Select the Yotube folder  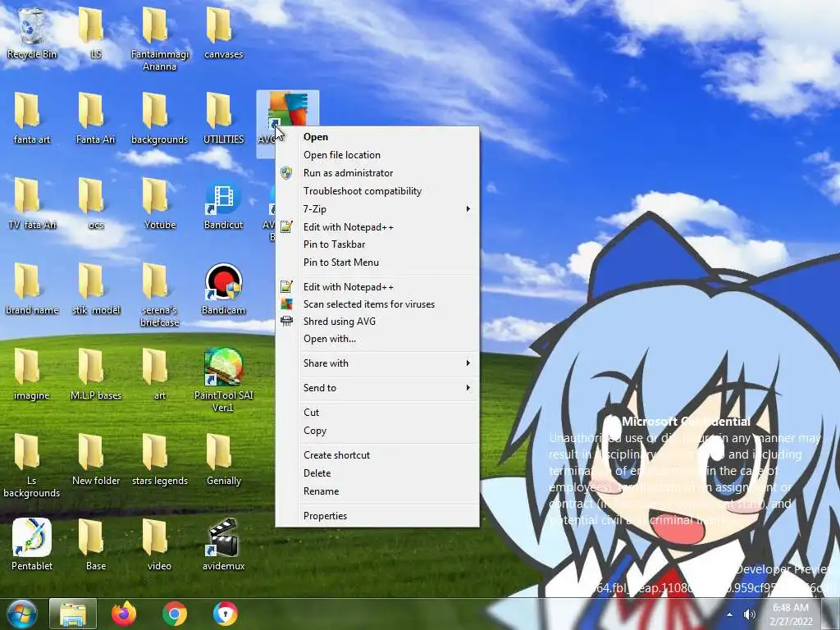tap(160, 203)
